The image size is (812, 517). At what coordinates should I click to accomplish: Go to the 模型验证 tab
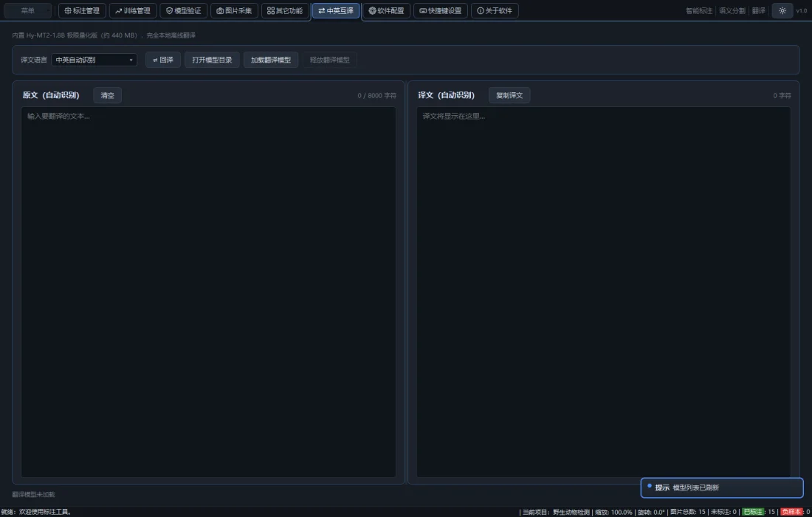point(184,11)
